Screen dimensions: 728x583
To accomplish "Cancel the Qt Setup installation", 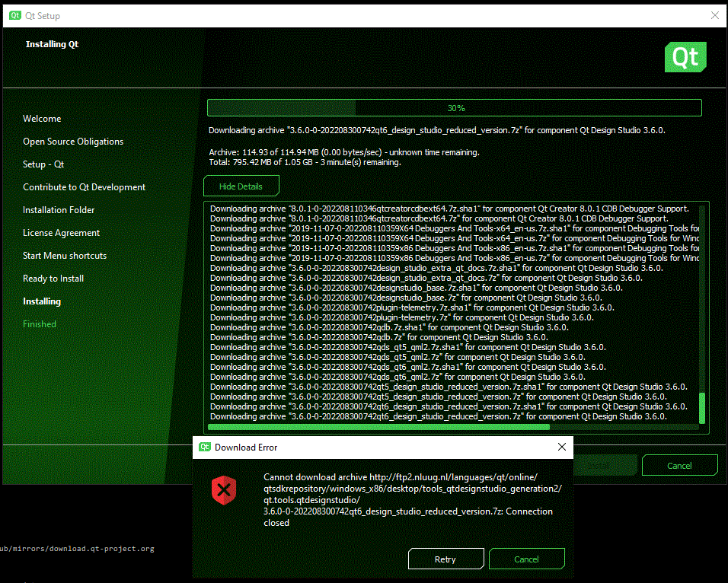I will coord(679,465).
